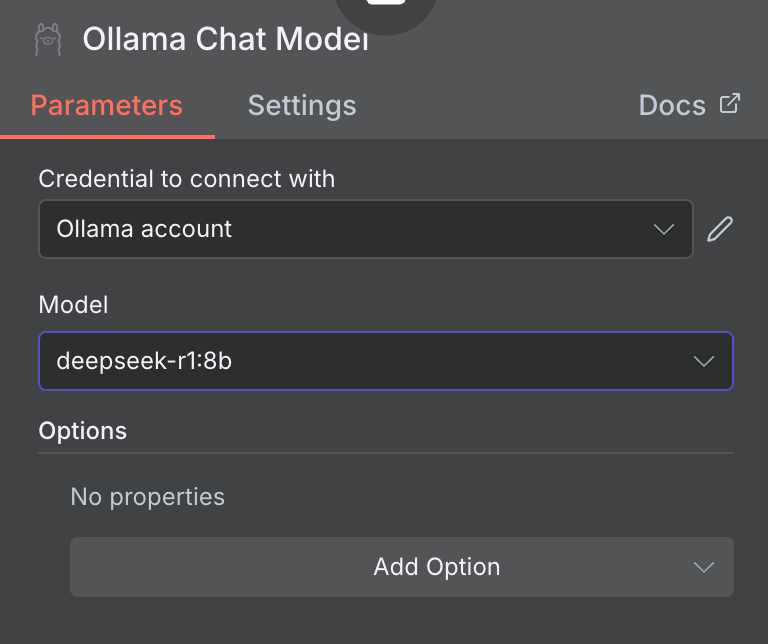Click the Options section heading
This screenshot has width=768, height=644.
pos(83,431)
